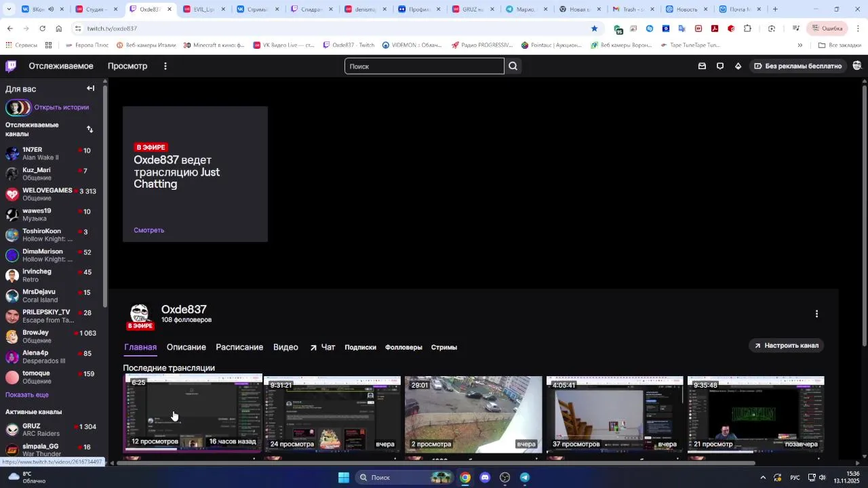Open the 'Все закладки' bookmarks folder

pyautogui.click(x=840, y=45)
